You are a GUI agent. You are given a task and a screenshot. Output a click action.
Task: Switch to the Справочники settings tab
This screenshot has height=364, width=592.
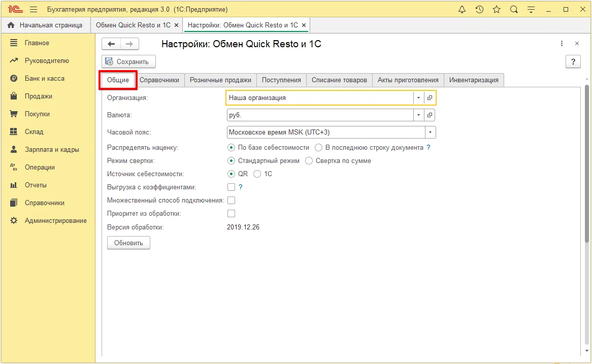coord(159,80)
